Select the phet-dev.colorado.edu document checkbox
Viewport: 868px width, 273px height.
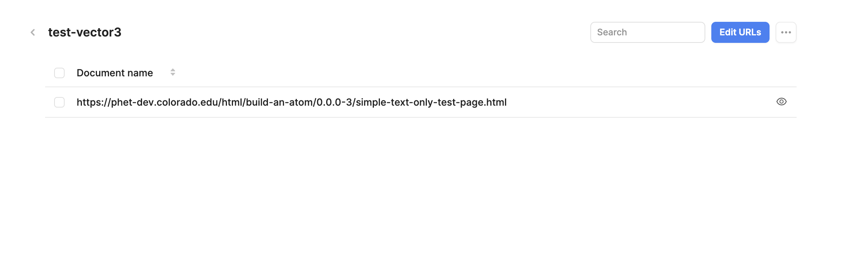point(59,102)
